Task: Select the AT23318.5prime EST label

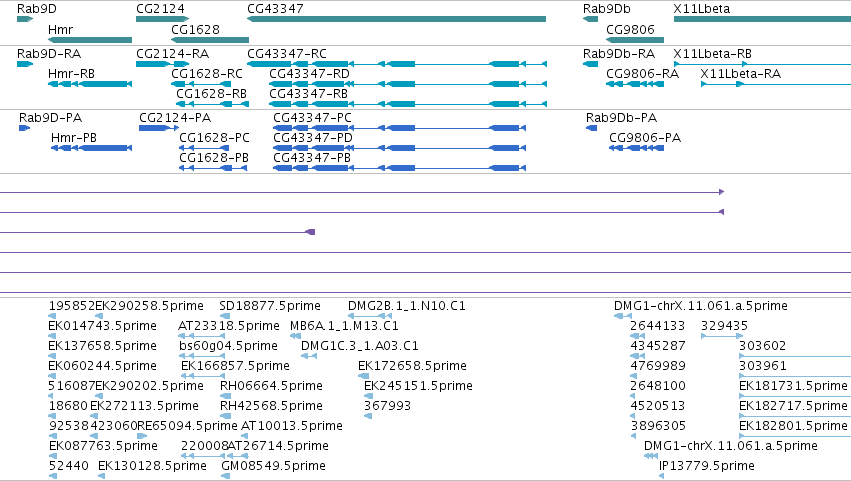Action: [228, 326]
